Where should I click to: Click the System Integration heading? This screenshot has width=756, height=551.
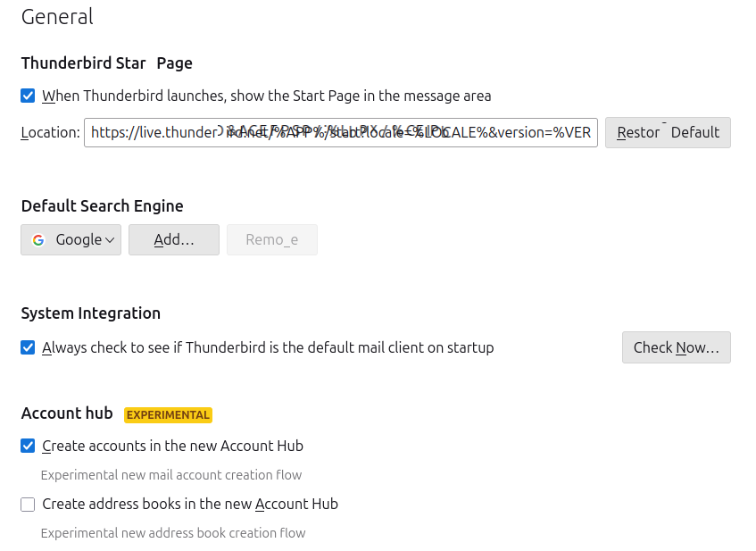coord(91,313)
